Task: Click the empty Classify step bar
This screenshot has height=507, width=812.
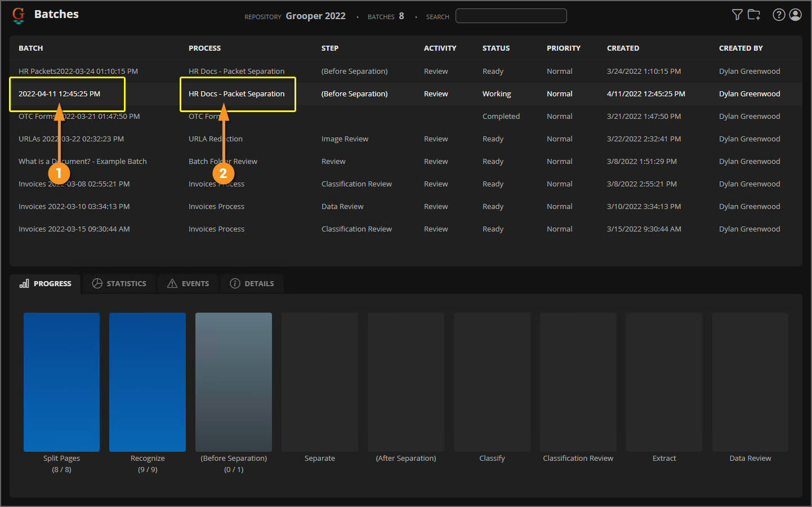Action: [x=492, y=382]
